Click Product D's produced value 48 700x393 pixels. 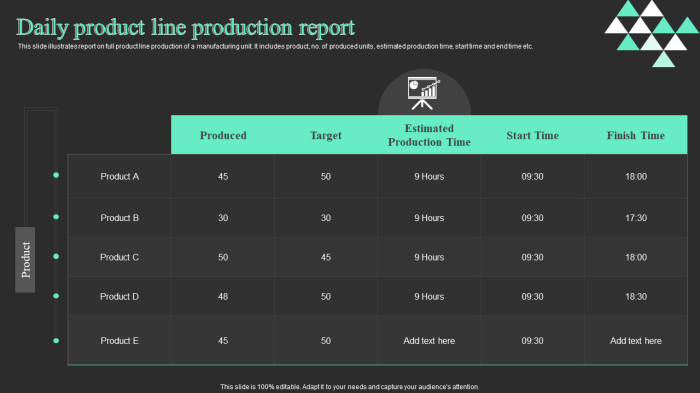tap(223, 297)
